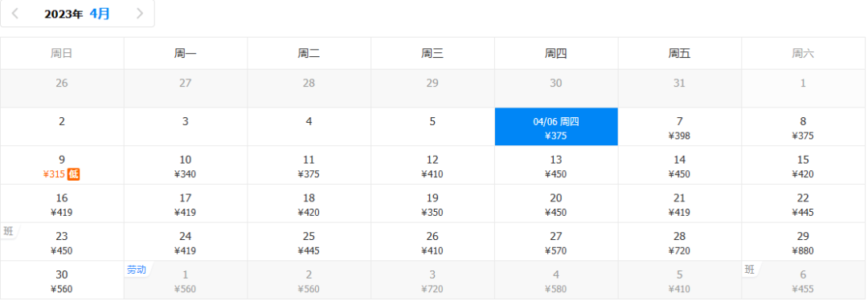The height and width of the screenshot is (301, 868).
Task: Click the 周三 column header
Action: click(x=432, y=54)
